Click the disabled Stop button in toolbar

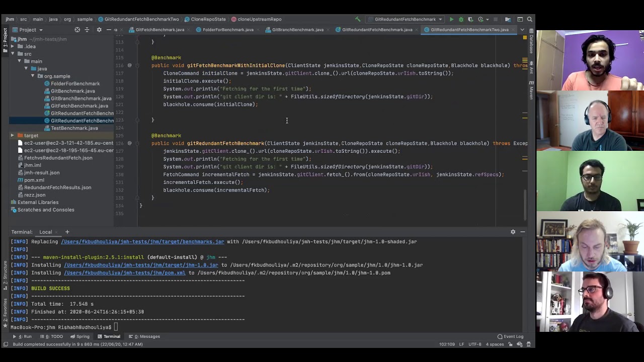click(x=496, y=19)
